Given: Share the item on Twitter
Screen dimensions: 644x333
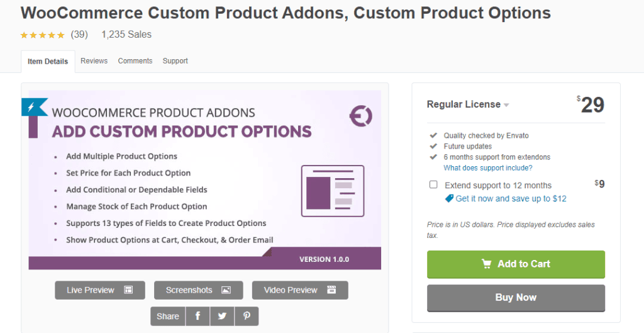Looking at the screenshot, I should [x=222, y=316].
